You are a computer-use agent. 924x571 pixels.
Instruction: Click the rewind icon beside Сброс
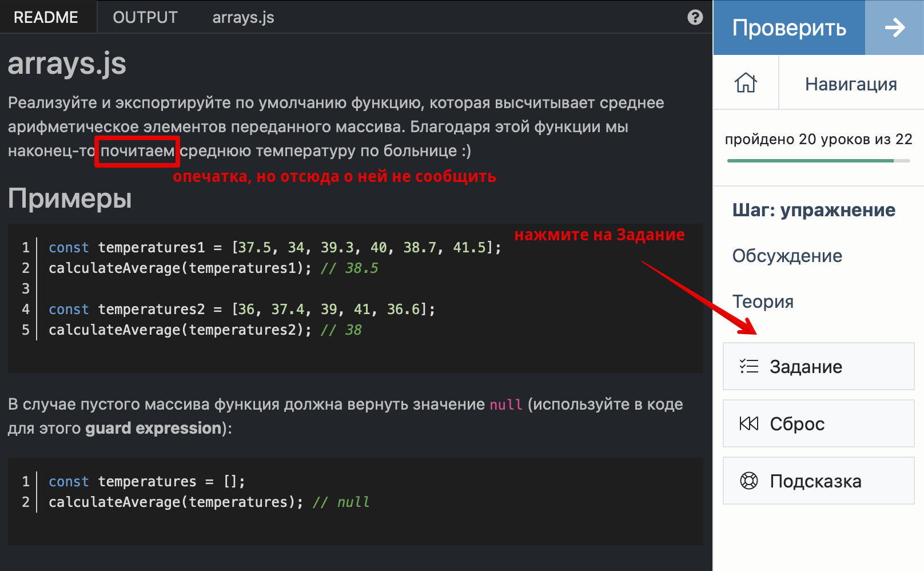(x=748, y=423)
